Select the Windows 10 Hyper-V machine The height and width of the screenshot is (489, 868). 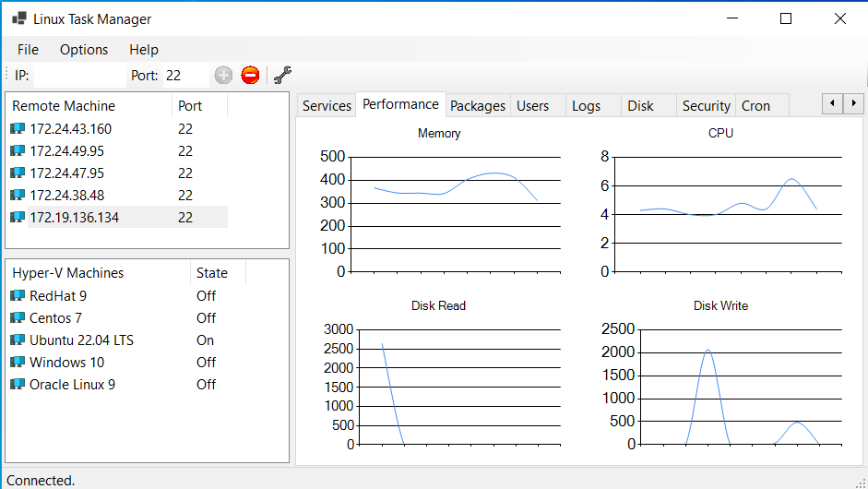click(x=66, y=363)
